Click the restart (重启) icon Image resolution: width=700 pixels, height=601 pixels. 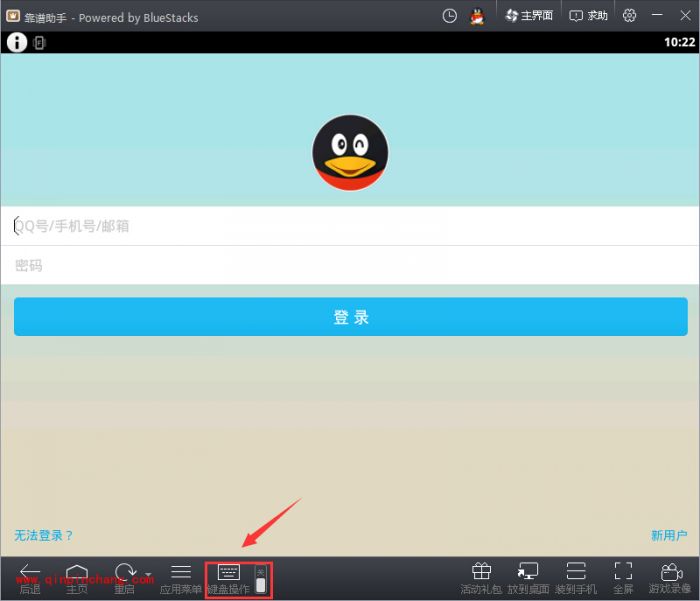(x=125, y=573)
